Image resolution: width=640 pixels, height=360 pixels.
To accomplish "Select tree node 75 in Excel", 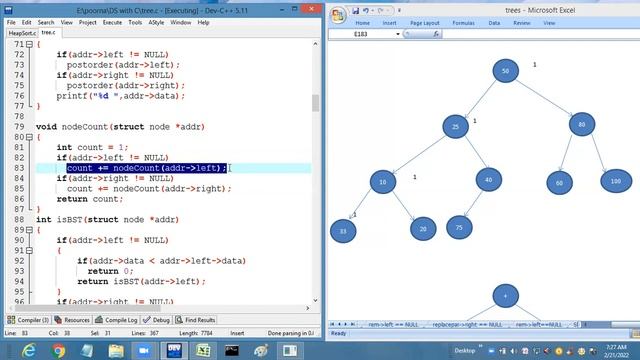I will point(459,227).
